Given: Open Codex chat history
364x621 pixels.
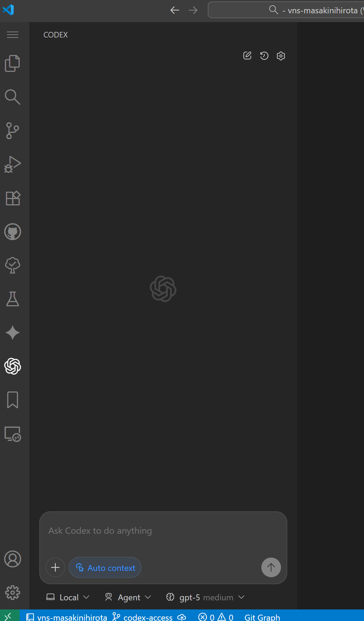Looking at the screenshot, I should point(264,56).
